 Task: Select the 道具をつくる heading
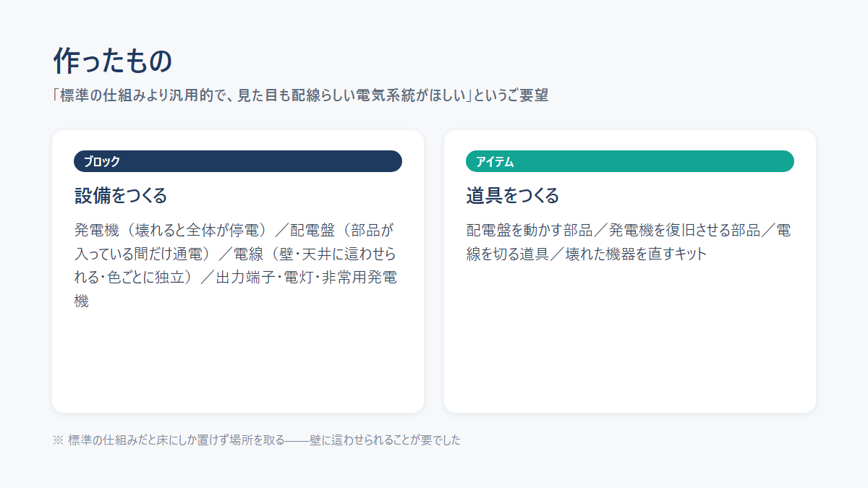click(x=513, y=195)
